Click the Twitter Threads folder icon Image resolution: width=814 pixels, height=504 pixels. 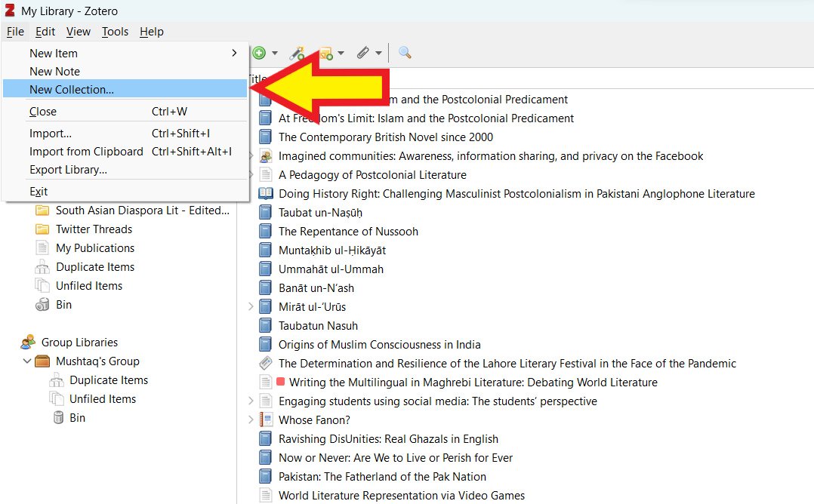(x=42, y=229)
